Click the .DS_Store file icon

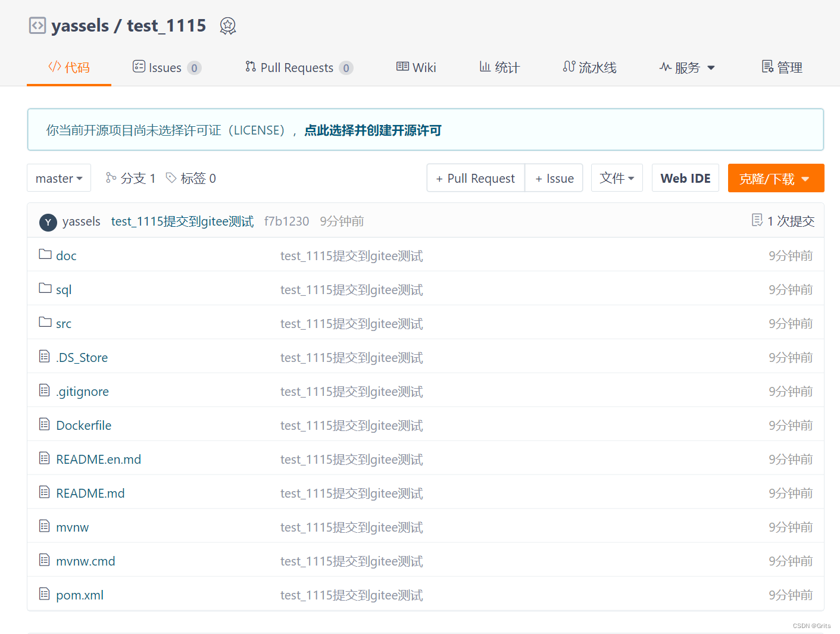[x=45, y=356]
